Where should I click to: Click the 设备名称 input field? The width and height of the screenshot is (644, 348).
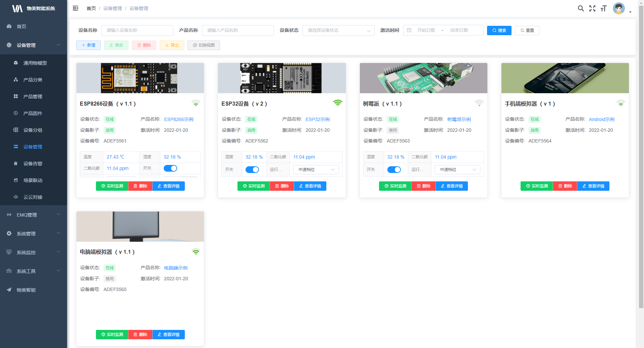pos(137,30)
